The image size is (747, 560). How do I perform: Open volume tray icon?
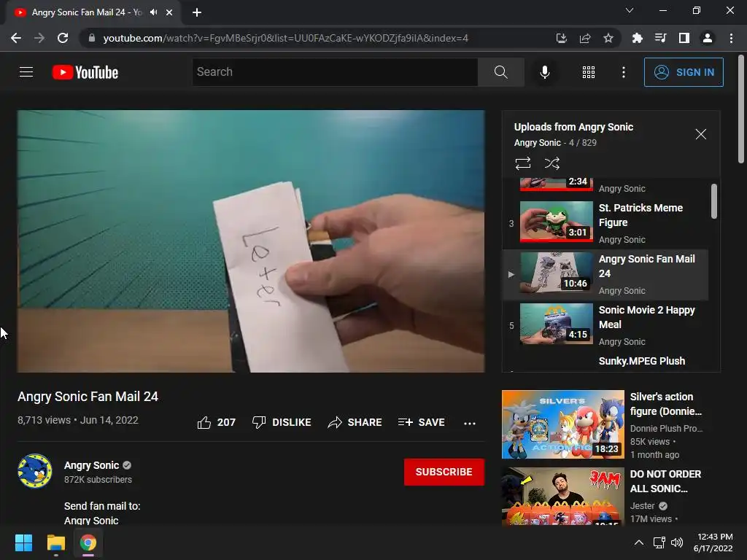click(676, 542)
